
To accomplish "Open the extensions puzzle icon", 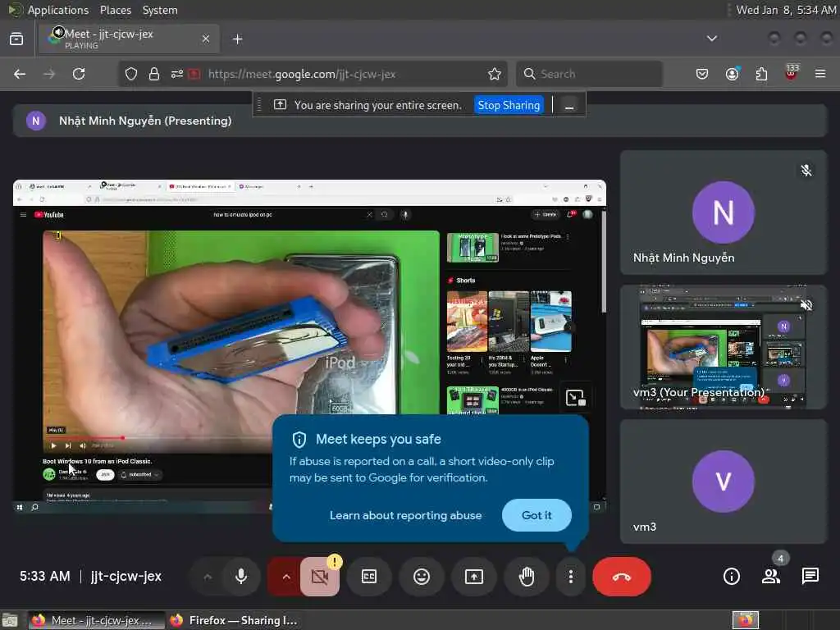I will point(761,74).
